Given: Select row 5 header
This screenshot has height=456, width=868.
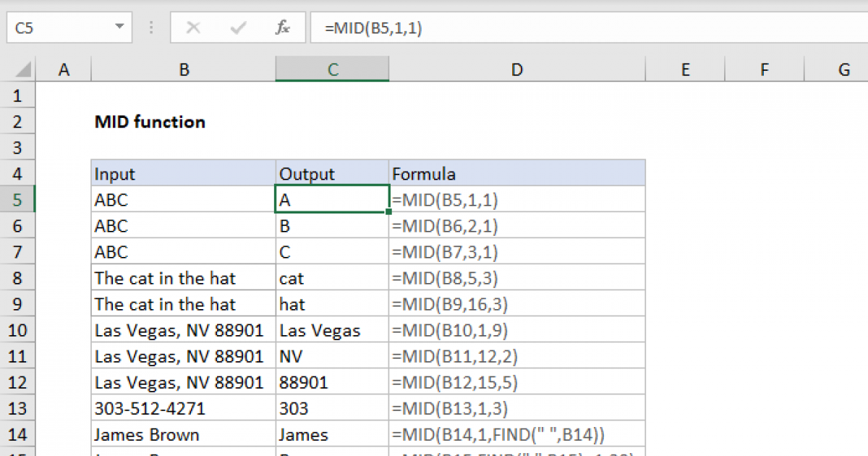Looking at the screenshot, I should pyautogui.click(x=18, y=200).
